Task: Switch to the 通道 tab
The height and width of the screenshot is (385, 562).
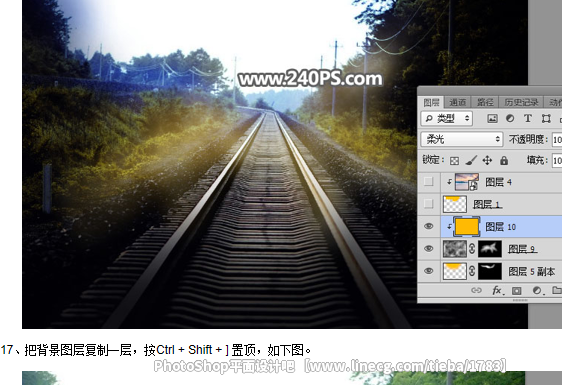Action: tap(458, 103)
